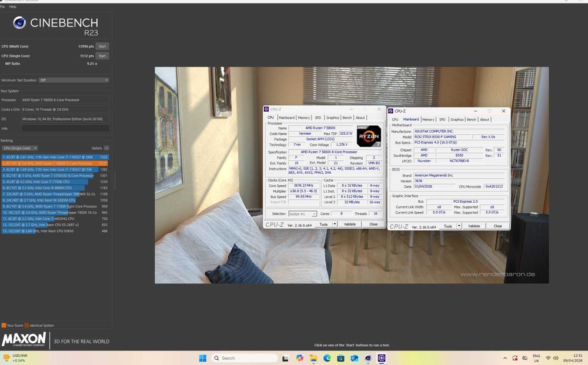Click the MAXON logo
This screenshot has height=365, width=588.
[x=24, y=340]
